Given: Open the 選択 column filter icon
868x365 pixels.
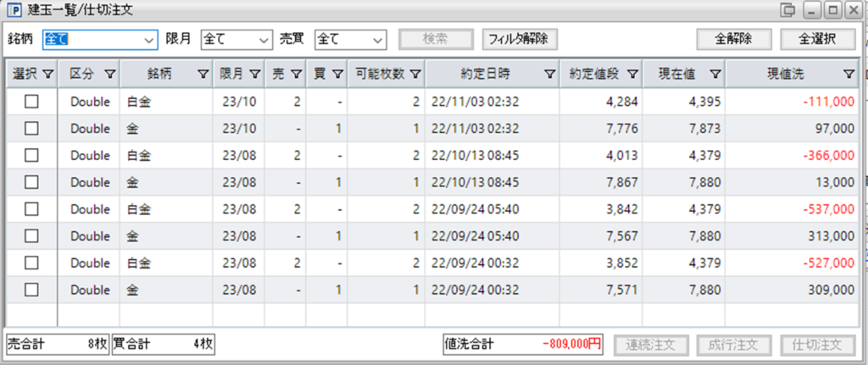Looking at the screenshot, I should click(48, 75).
